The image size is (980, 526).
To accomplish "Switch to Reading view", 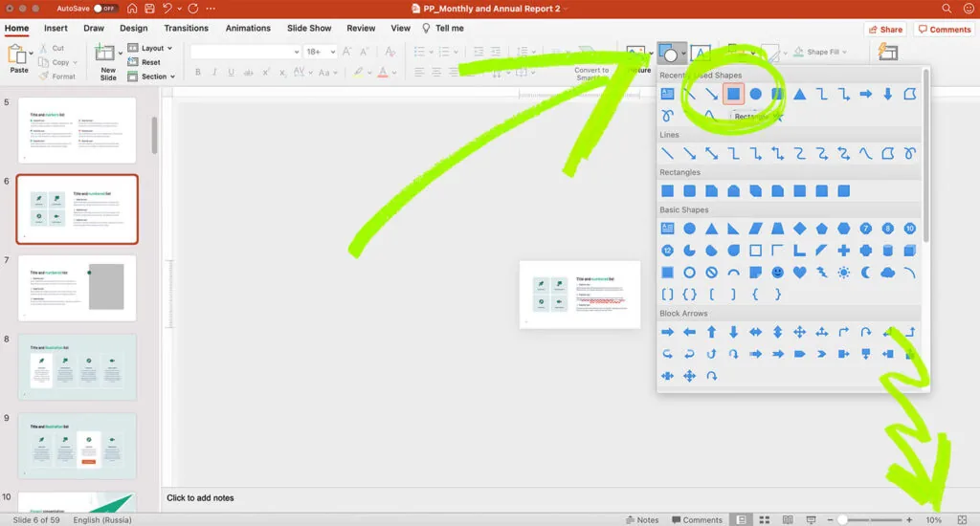I will point(788,519).
